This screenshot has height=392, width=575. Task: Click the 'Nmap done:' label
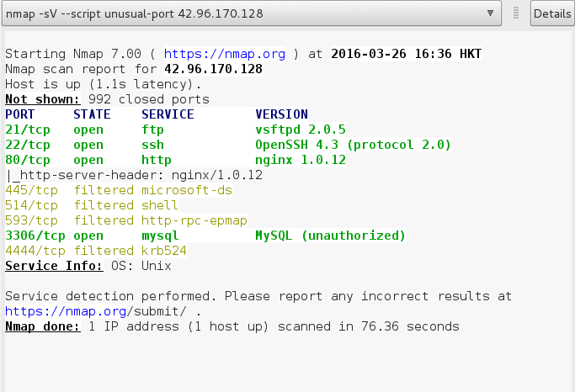pos(43,326)
